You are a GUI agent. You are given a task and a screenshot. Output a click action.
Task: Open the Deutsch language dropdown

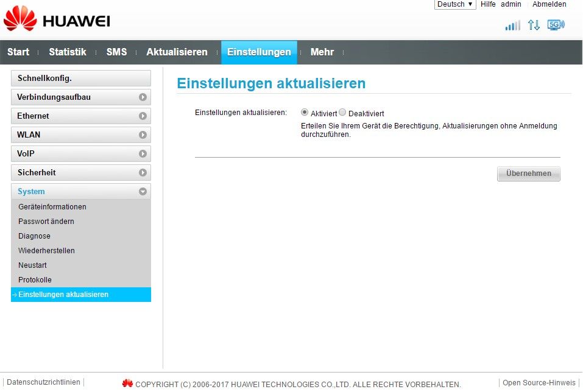pyautogui.click(x=454, y=4)
